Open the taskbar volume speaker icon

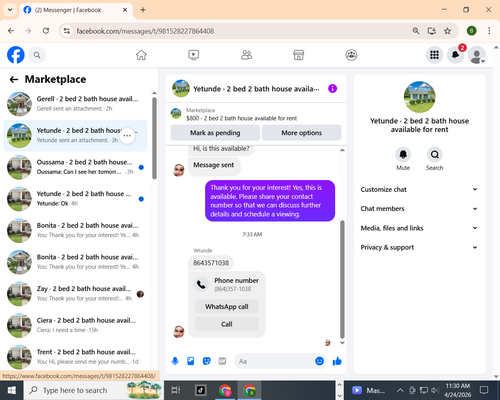click(435, 390)
